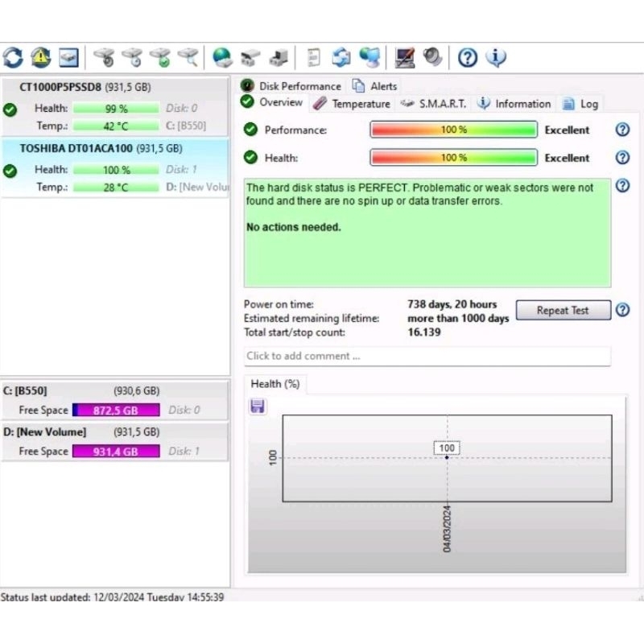Image resolution: width=644 pixels, height=644 pixels.
Task: Click the laptop configuration toolbar icon
Action: tap(405, 57)
